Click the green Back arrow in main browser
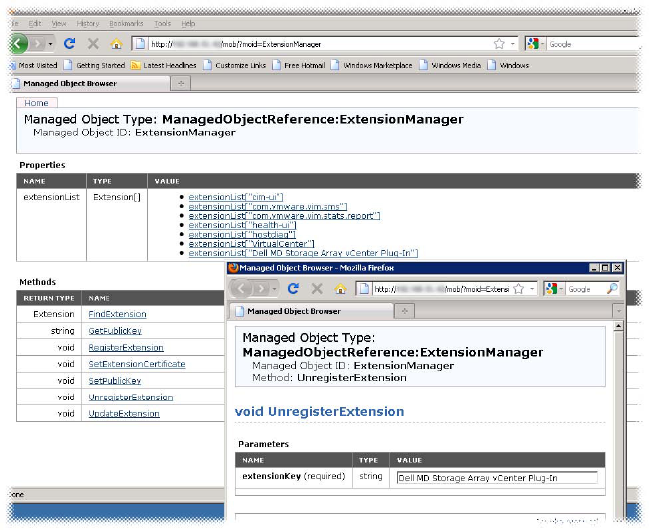The image size is (649, 530). pos(19,43)
